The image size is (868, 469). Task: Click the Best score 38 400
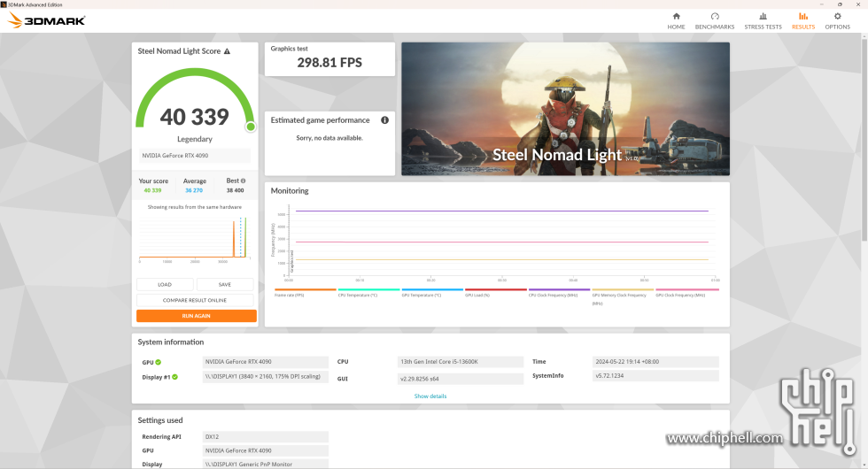pos(236,190)
